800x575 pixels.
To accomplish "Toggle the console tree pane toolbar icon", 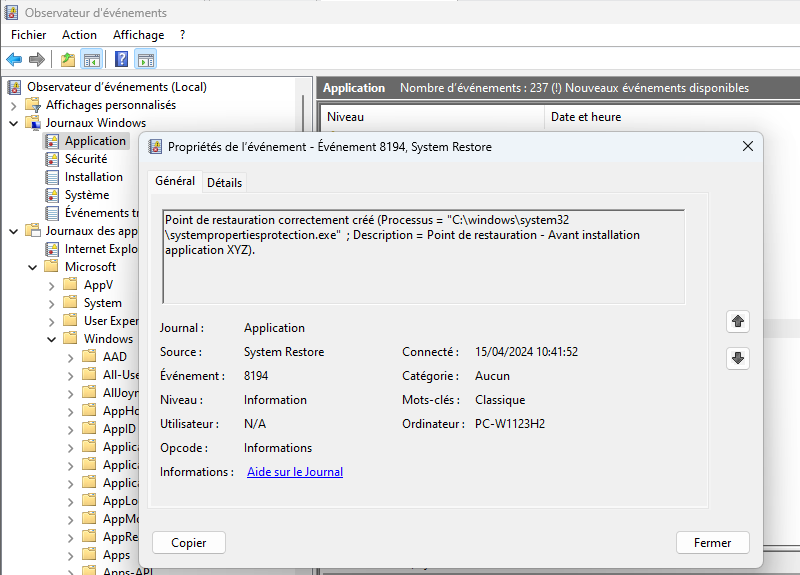I will [92, 60].
